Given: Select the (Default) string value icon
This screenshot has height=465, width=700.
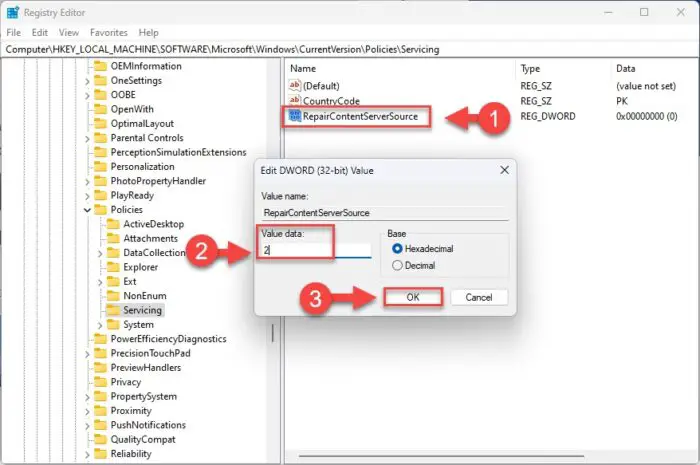Looking at the screenshot, I should tap(295, 85).
